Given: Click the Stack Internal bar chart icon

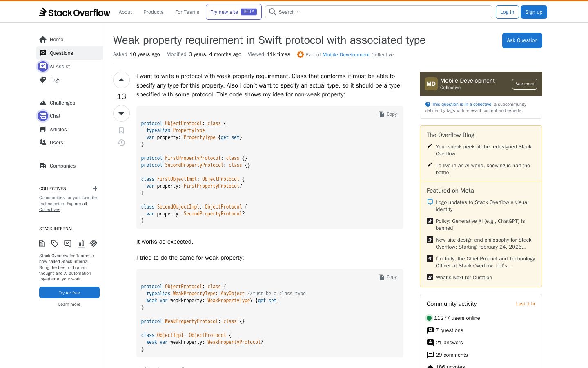Looking at the screenshot, I should 81,244.
